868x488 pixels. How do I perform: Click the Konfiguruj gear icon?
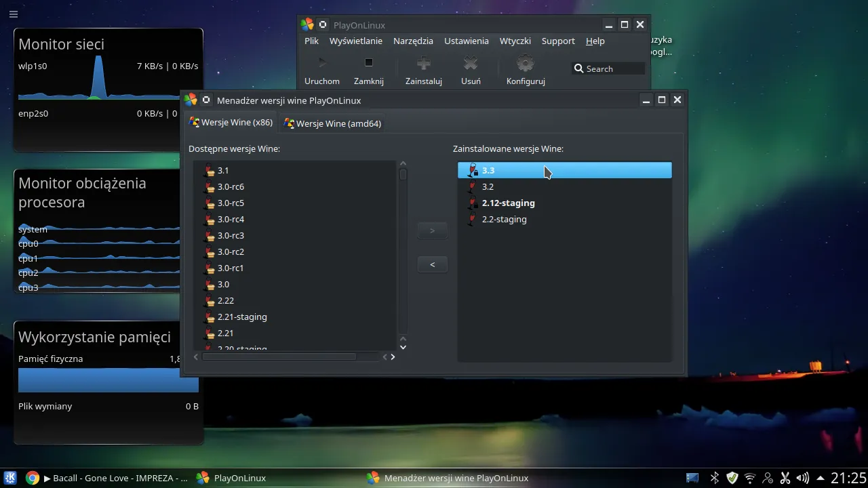(526, 64)
